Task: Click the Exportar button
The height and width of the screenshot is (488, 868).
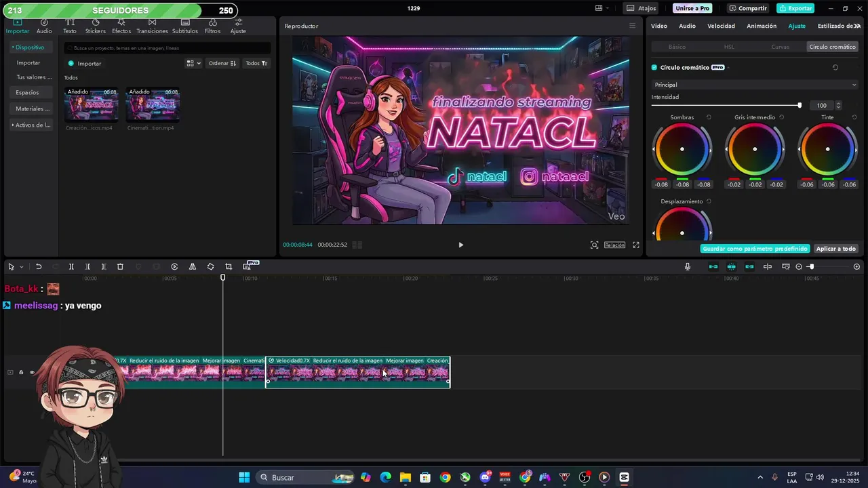Action: [x=795, y=8]
